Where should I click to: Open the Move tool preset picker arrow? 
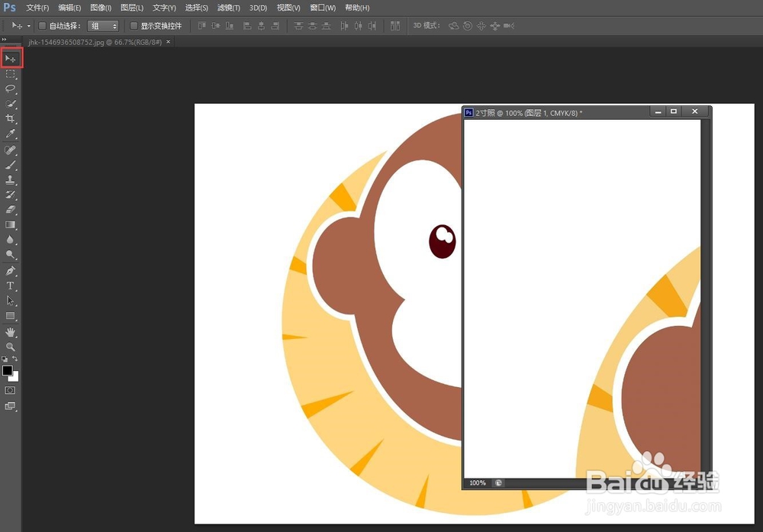pos(29,26)
